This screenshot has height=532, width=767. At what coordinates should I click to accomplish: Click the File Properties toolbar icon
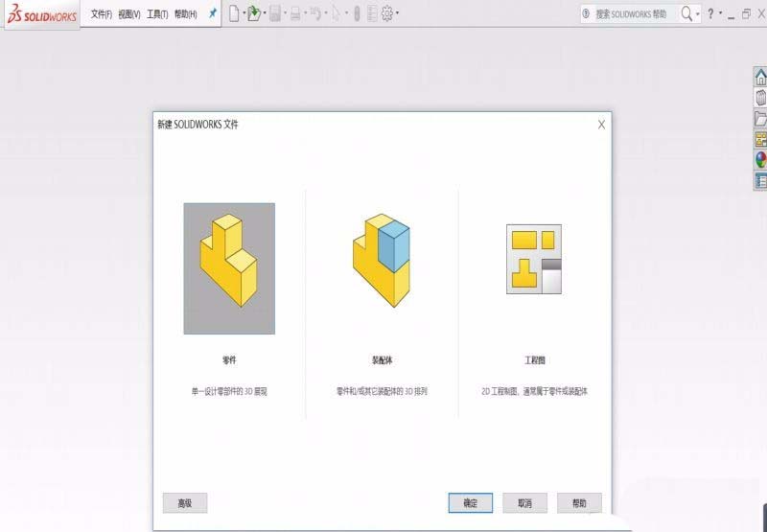(x=373, y=13)
